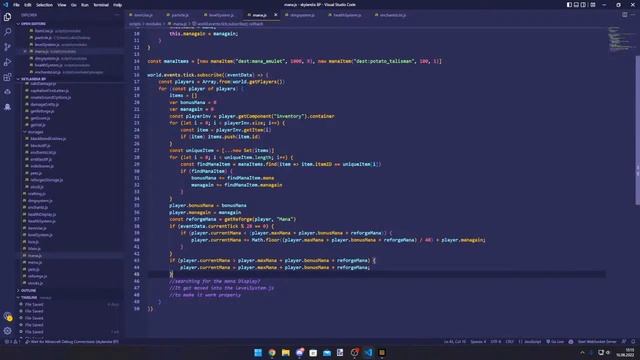
Task: Open the Run menu
Action: [x=84, y=5]
